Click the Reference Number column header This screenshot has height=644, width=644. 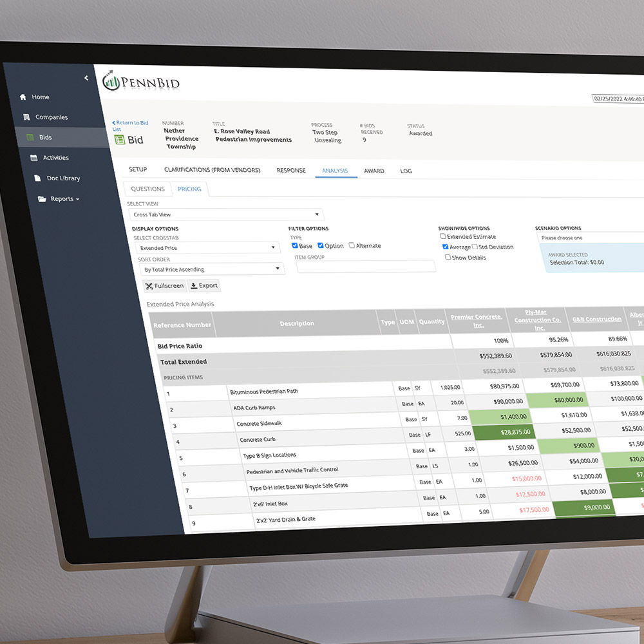tap(182, 325)
